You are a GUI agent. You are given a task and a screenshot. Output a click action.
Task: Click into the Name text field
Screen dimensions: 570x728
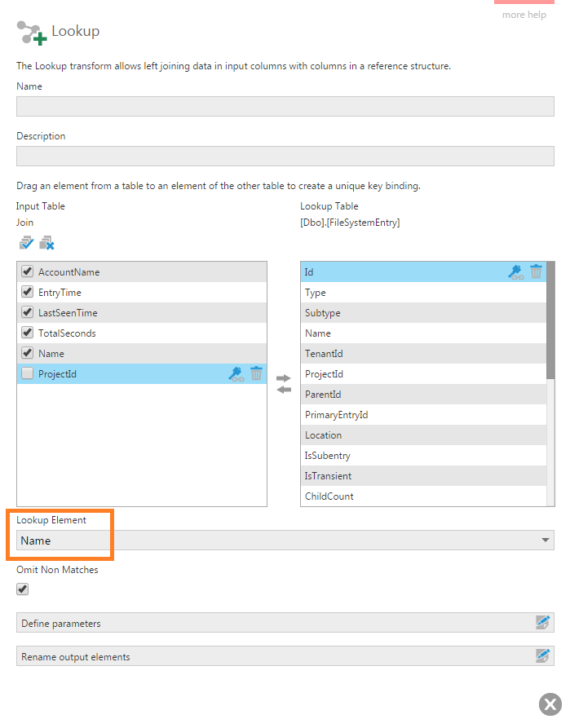pyautogui.click(x=285, y=106)
